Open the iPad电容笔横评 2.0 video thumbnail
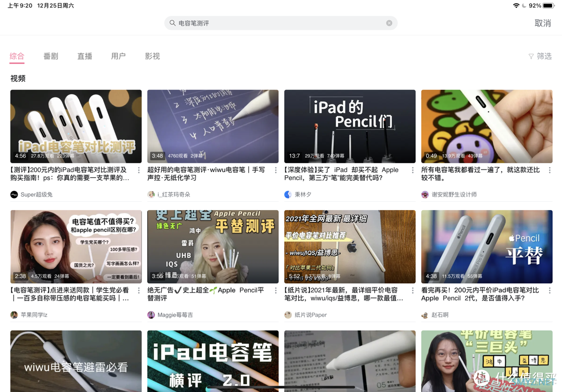The image size is (562, 392). click(213, 361)
